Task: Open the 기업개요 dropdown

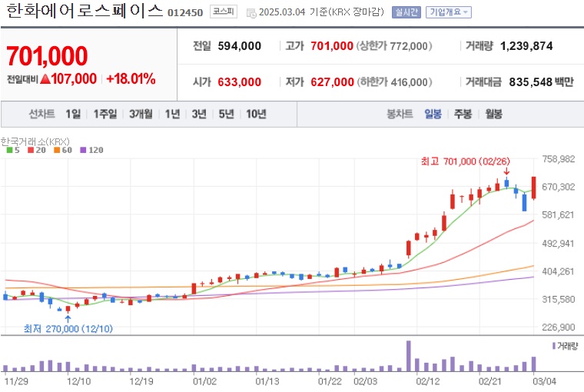Action: (449, 12)
